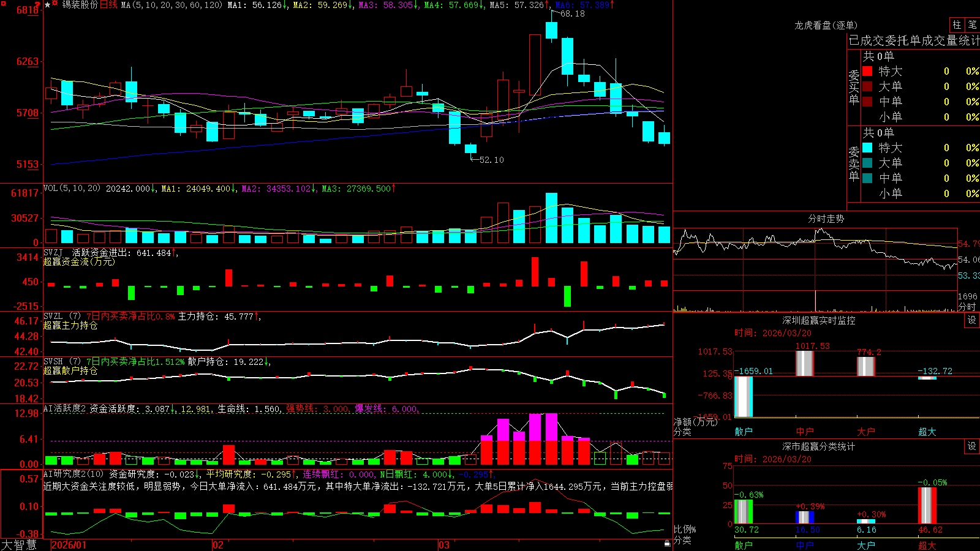The width and height of the screenshot is (980, 551).
Task: Click the red question mark icon near 6818
Action: click(x=38, y=5)
